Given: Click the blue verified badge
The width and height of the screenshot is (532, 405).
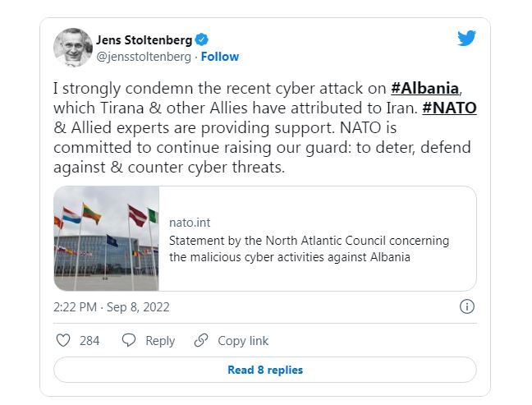Looking at the screenshot, I should tap(201, 39).
